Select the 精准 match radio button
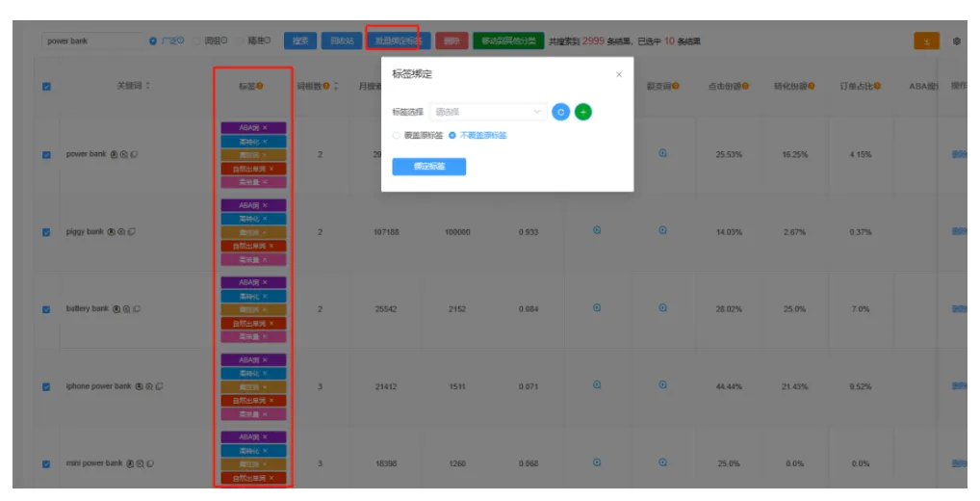 pos(240,41)
